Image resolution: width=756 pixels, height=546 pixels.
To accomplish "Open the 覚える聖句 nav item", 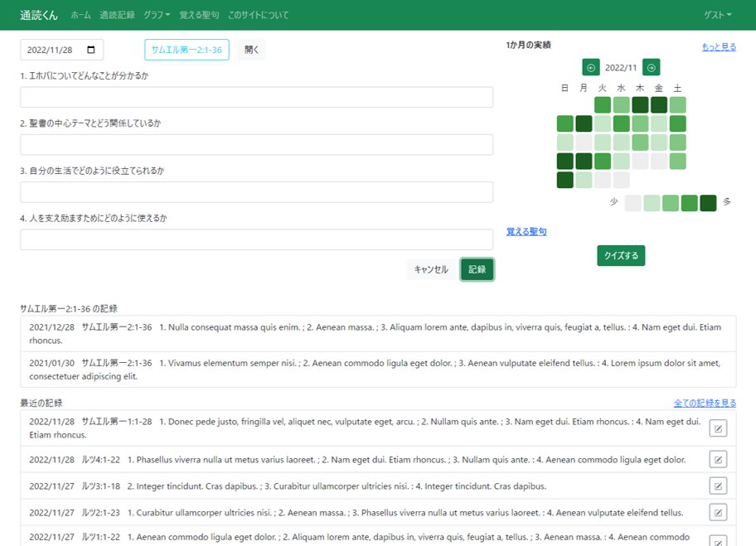I will pyautogui.click(x=199, y=15).
